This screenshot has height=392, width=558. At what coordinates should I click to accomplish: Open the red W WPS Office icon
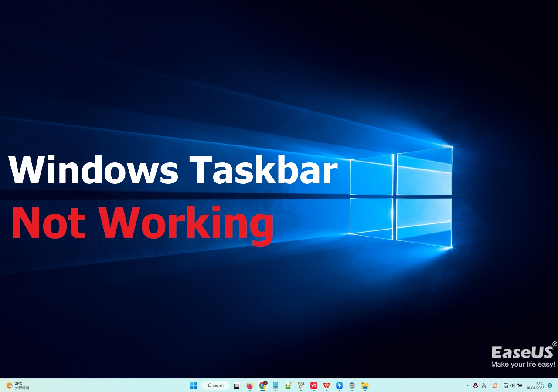(x=327, y=385)
